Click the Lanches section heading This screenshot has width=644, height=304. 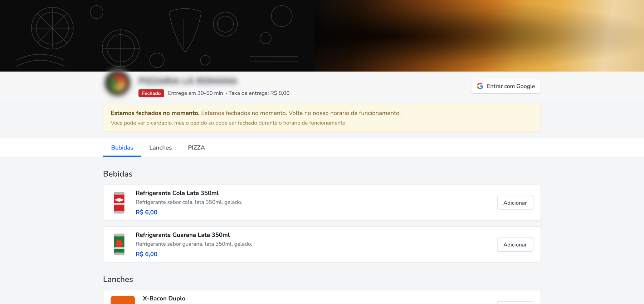(118, 279)
